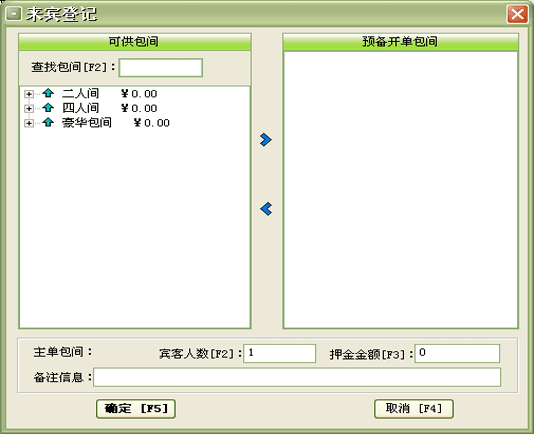Focus the 查找包间 search field

coord(161,67)
